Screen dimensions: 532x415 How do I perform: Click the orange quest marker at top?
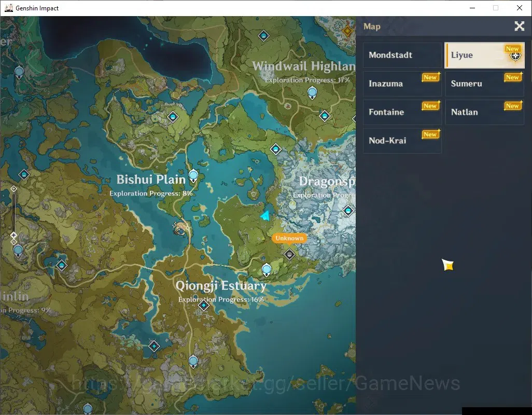(348, 31)
